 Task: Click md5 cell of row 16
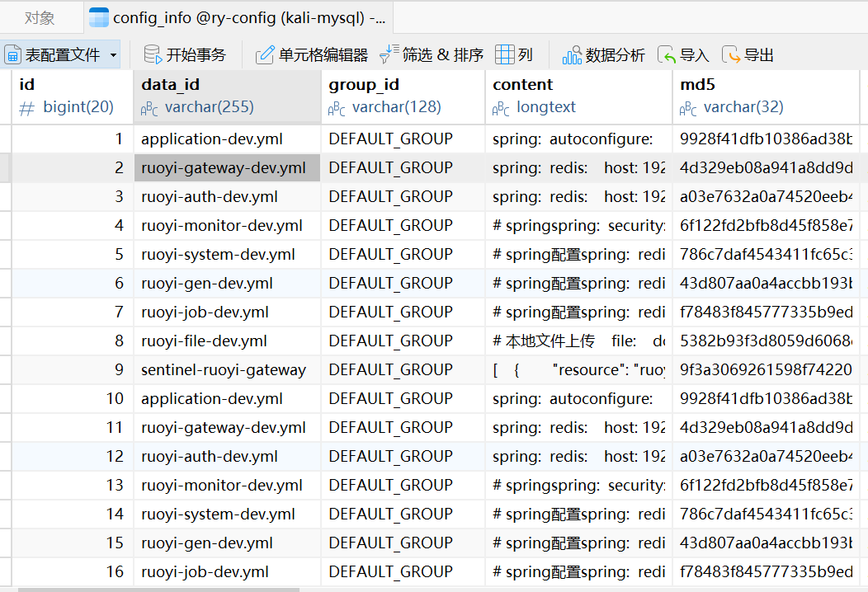tap(767, 571)
